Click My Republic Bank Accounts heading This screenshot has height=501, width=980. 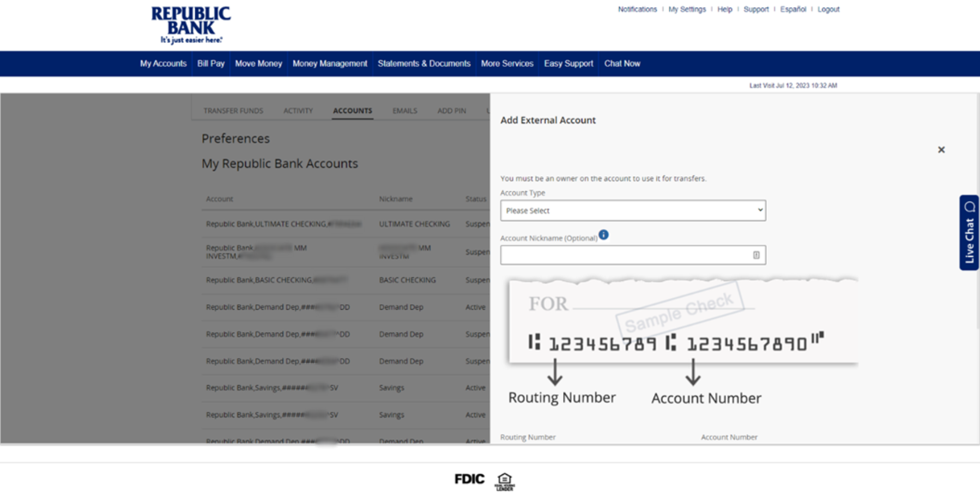pyautogui.click(x=280, y=164)
